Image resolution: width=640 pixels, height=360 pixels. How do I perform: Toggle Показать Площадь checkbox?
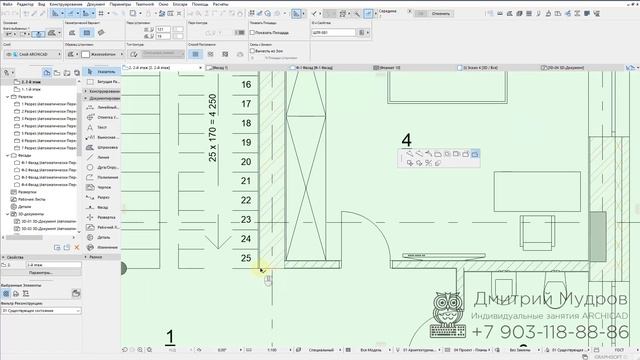click(252, 32)
